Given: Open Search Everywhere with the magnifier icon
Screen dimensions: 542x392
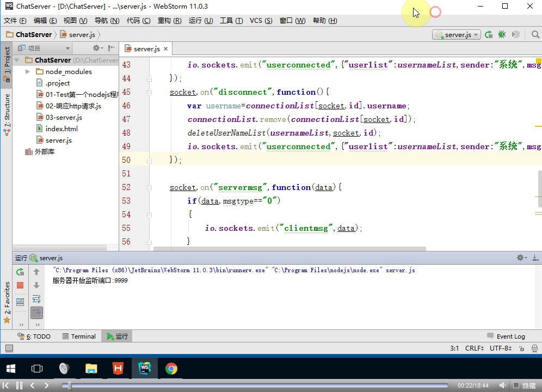Looking at the screenshot, I should tap(534, 34).
